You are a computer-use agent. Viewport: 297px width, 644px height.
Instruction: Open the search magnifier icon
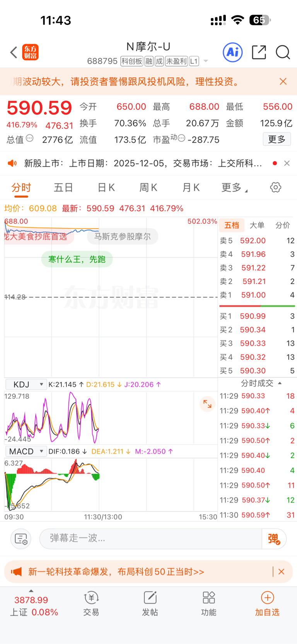(283, 52)
